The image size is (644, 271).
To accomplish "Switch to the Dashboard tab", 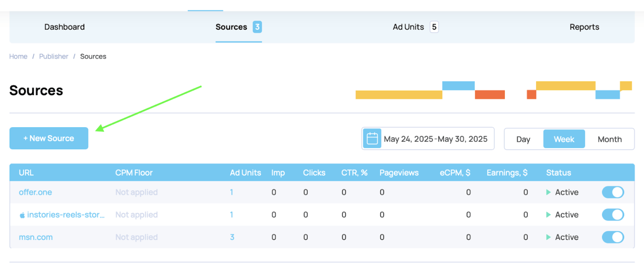I will (65, 27).
